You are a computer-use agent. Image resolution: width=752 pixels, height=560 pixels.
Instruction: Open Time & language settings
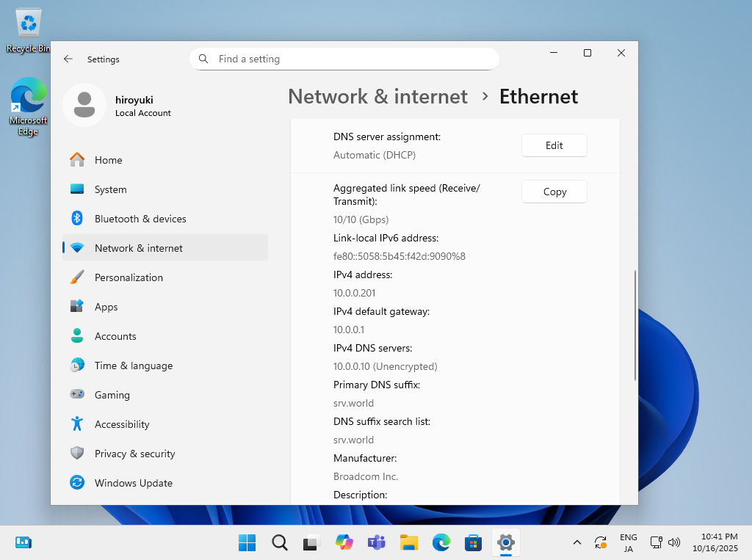(133, 366)
